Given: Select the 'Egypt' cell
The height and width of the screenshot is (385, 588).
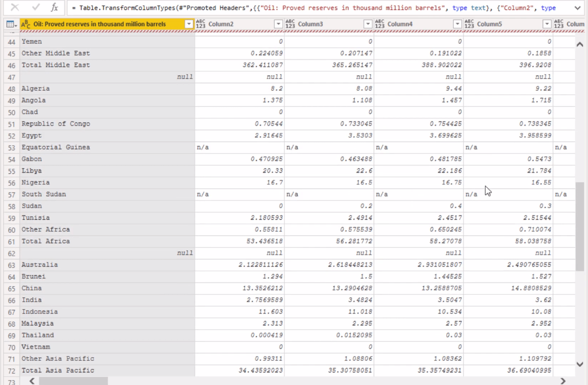Looking at the screenshot, I should [107, 136].
